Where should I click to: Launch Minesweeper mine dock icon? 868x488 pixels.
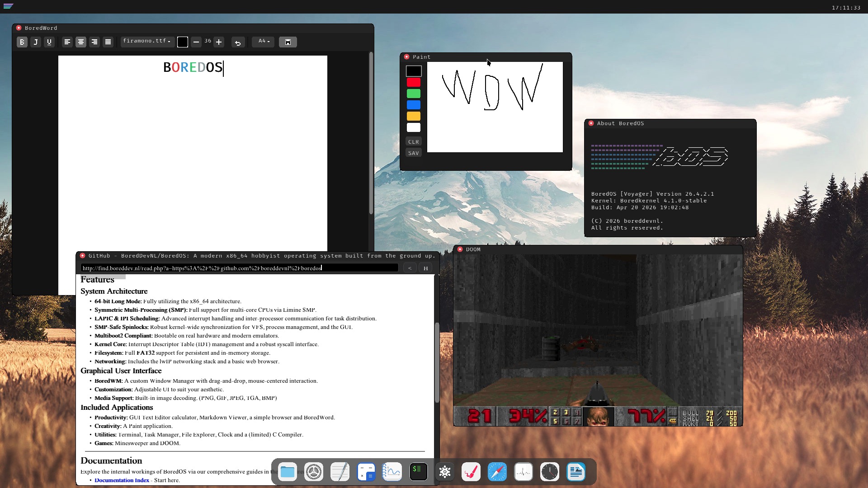coord(445,472)
